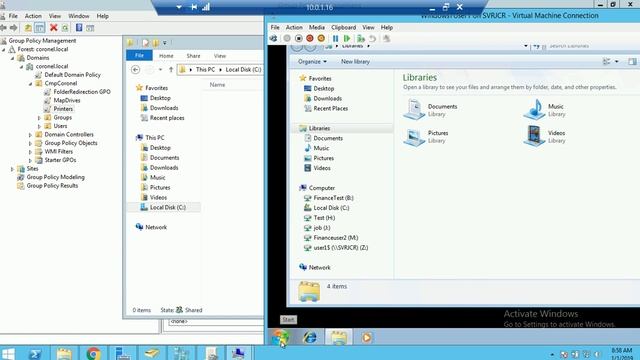Click the blue help icon in GPMC toolbar

tap(79, 27)
